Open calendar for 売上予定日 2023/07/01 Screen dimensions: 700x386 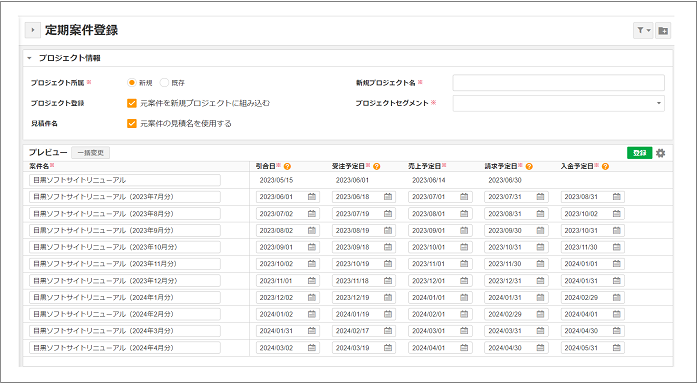point(464,197)
